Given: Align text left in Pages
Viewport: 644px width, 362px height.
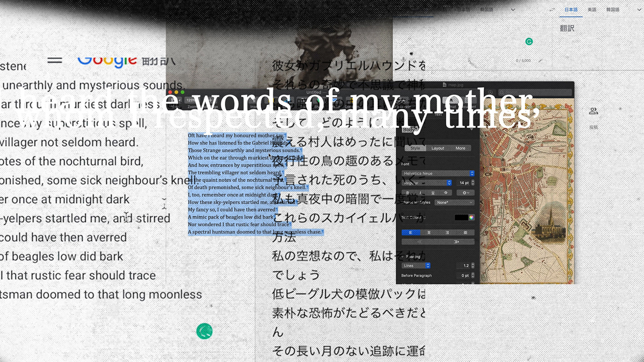Looking at the screenshot, I should (x=411, y=232).
